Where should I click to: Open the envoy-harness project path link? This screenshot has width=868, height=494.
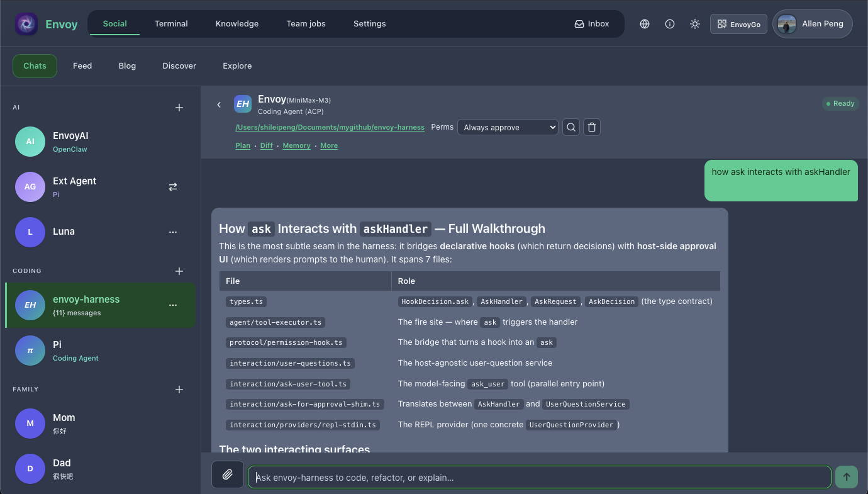click(330, 127)
